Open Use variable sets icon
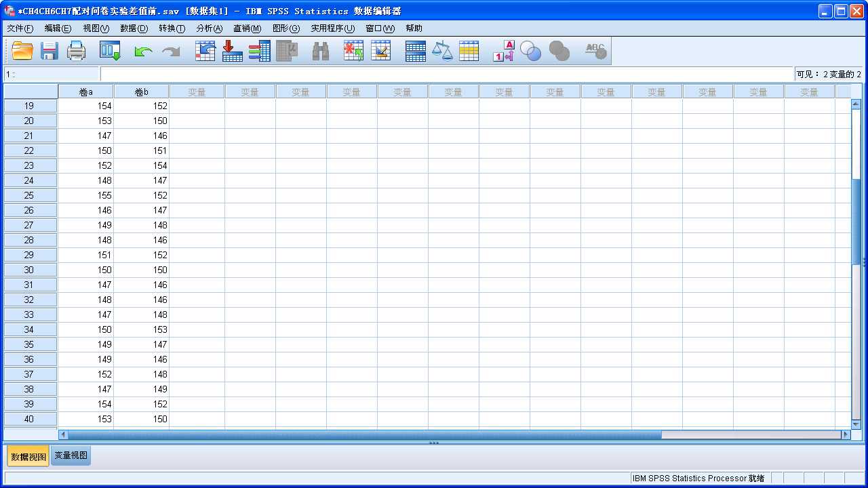This screenshot has height=488, width=868. click(x=531, y=52)
